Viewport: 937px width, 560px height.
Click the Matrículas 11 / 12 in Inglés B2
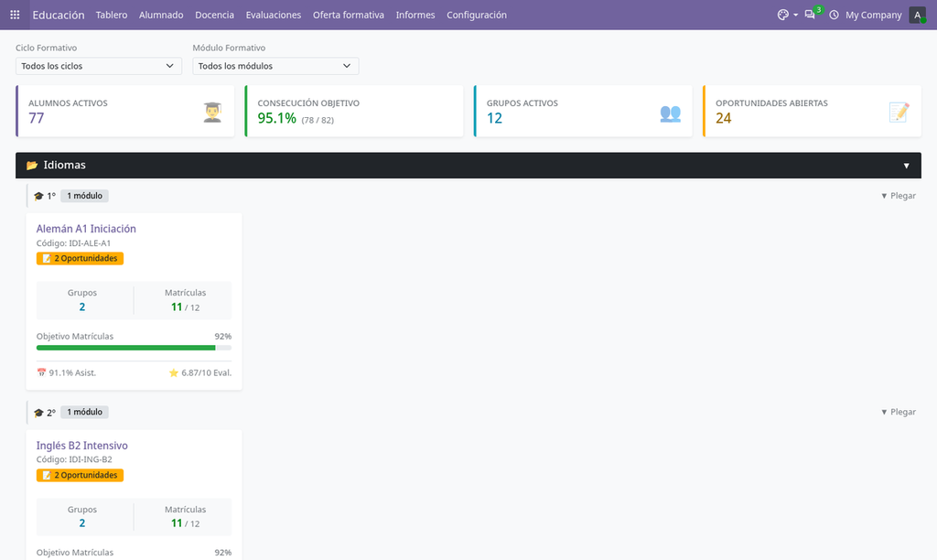[185, 523]
